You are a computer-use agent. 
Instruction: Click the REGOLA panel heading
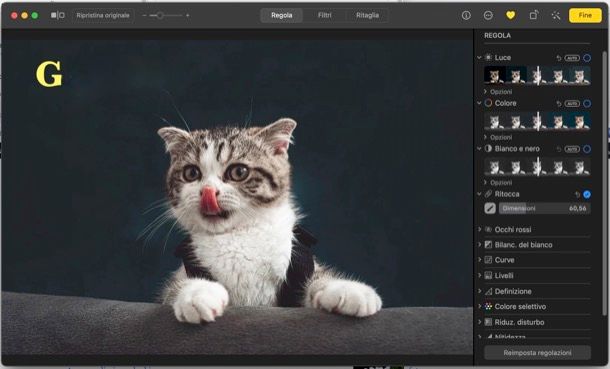pyautogui.click(x=497, y=35)
